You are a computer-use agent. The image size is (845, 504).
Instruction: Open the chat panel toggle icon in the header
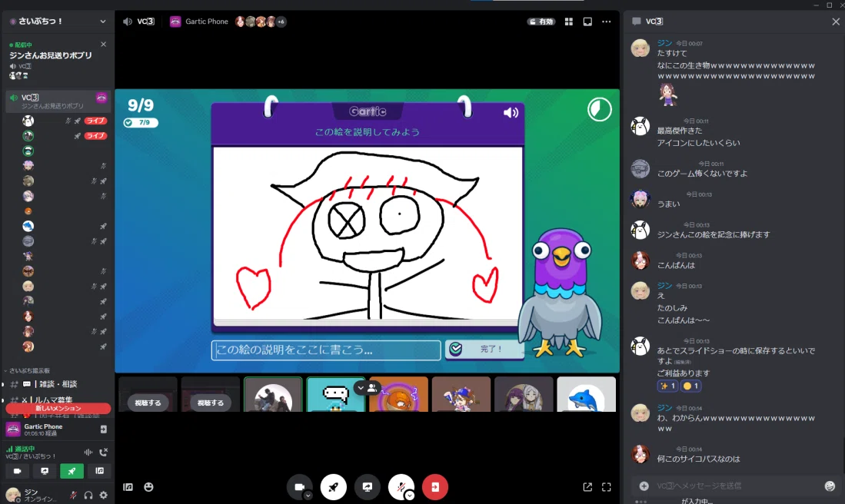pyautogui.click(x=587, y=22)
